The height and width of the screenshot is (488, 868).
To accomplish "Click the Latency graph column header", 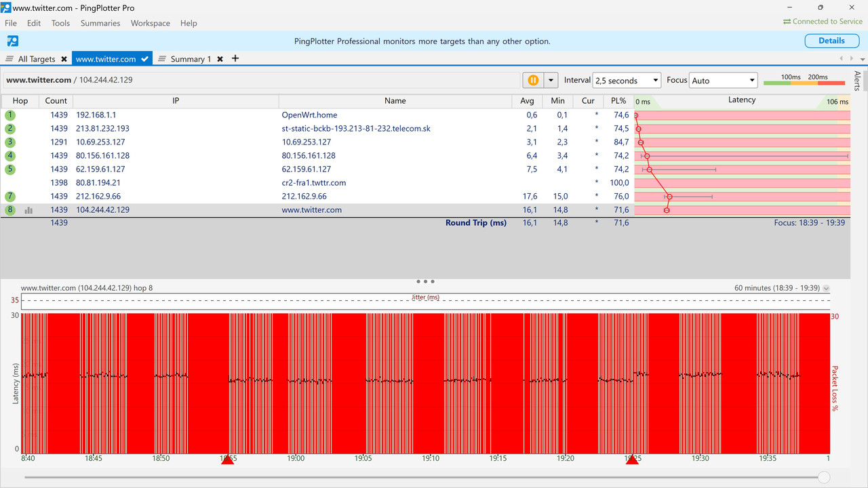I will (742, 101).
